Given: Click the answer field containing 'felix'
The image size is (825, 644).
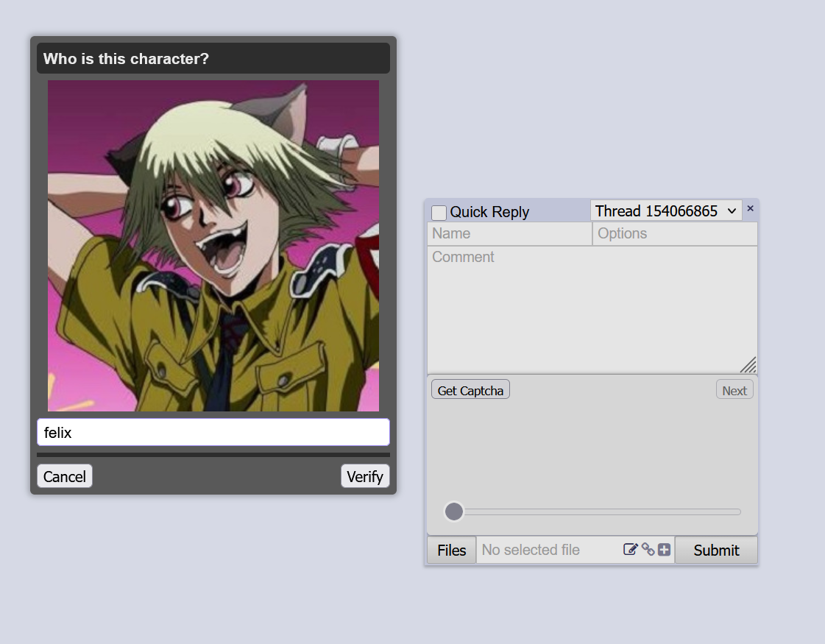Looking at the screenshot, I should pos(213,433).
